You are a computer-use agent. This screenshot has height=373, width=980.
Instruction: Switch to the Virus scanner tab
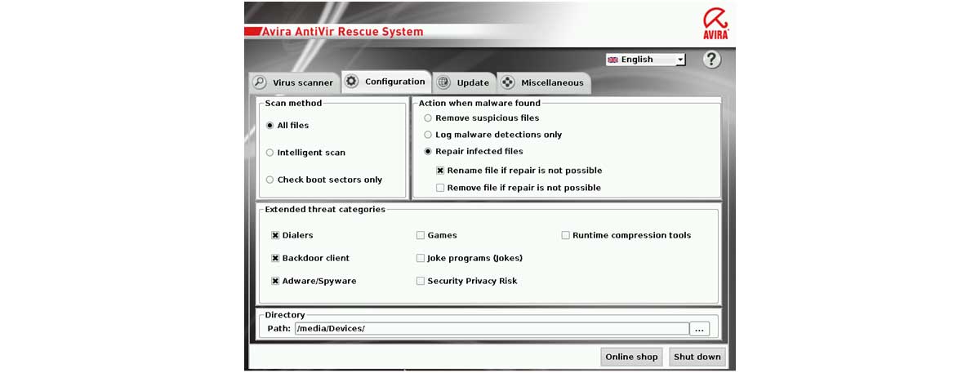(293, 82)
